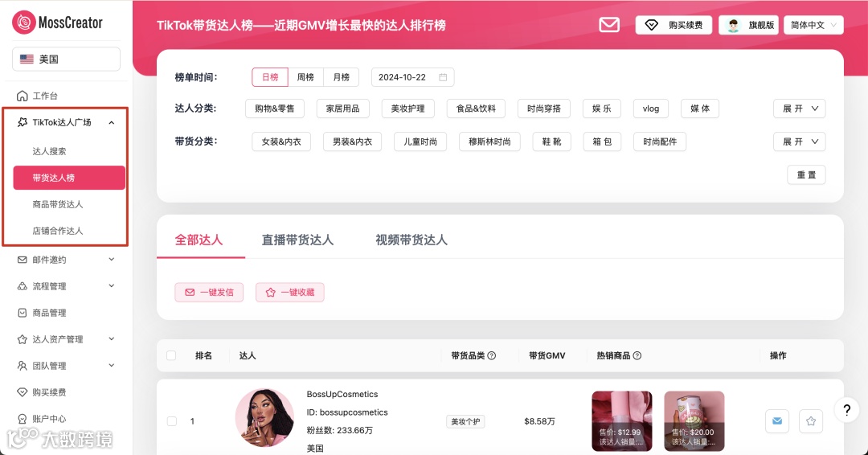Select 周榜 ranking period
Screen dimensions: 868x455
tap(305, 77)
